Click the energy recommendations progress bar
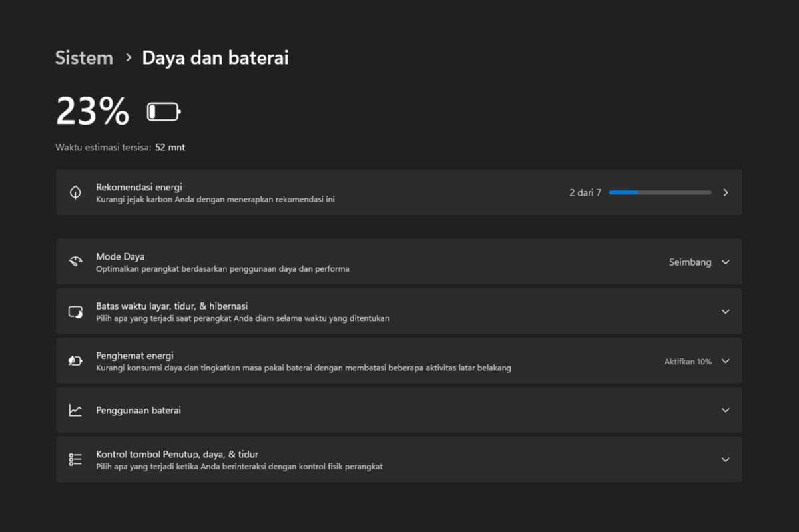The image size is (799, 532). (x=659, y=192)
